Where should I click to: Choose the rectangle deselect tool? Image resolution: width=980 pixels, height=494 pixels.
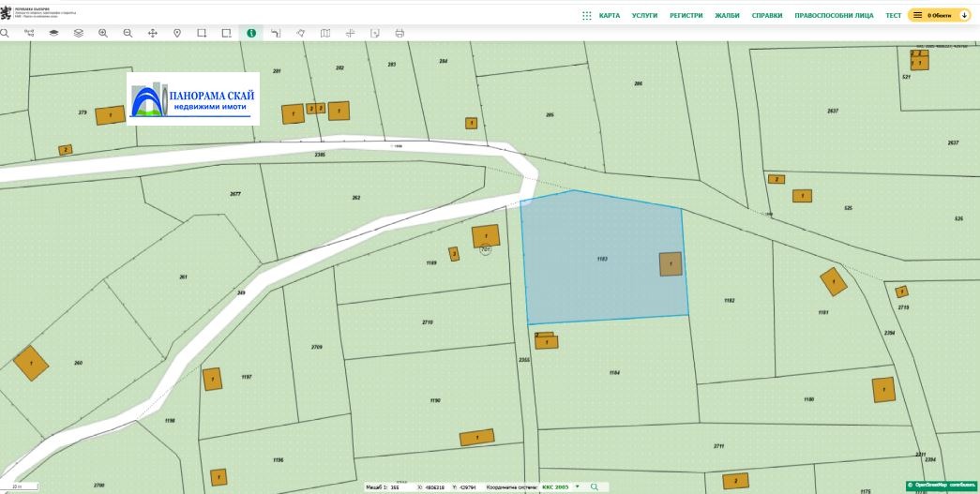coord(226,33)
